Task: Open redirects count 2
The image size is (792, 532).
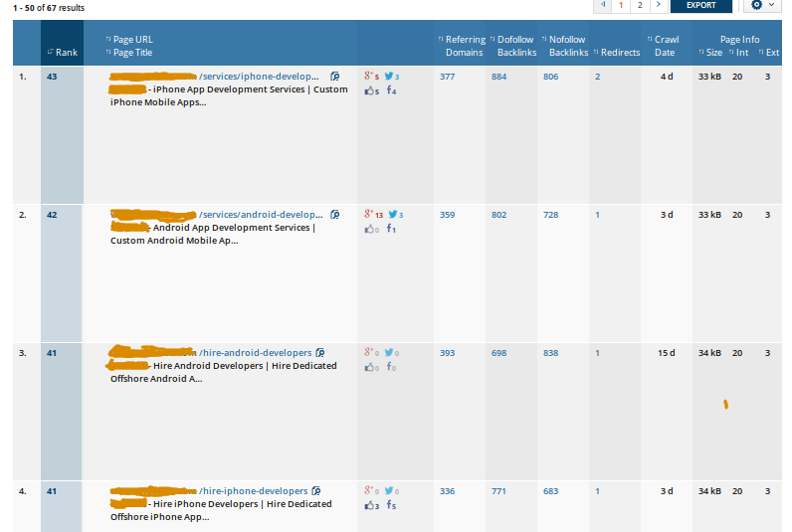Action: point(598,77)
